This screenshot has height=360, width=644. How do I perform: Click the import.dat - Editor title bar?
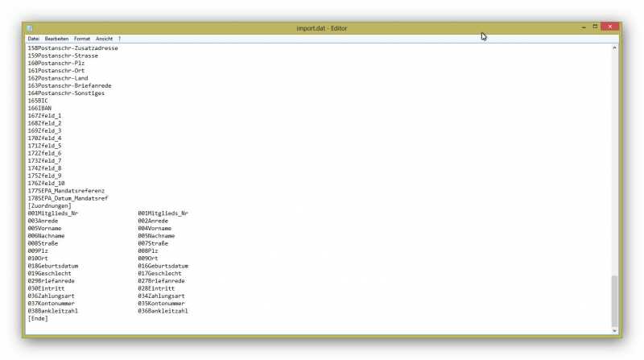tap(322, 27)
